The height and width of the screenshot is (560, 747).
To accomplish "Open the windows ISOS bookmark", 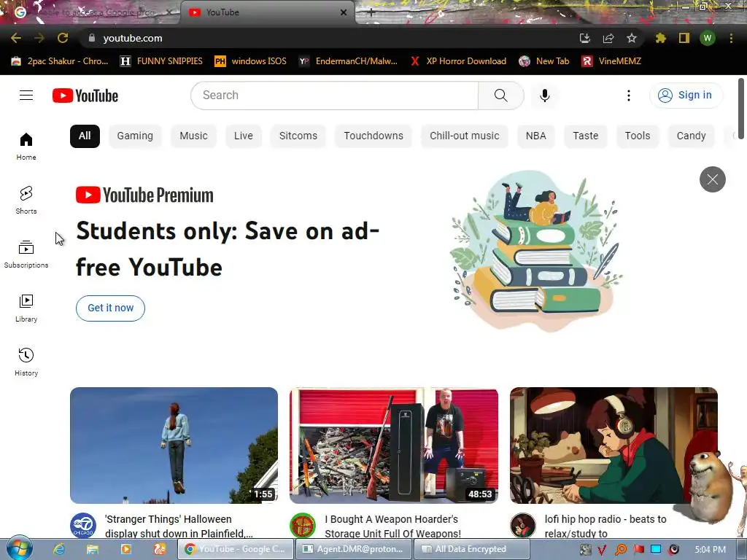I will click(x=251, y=61).
